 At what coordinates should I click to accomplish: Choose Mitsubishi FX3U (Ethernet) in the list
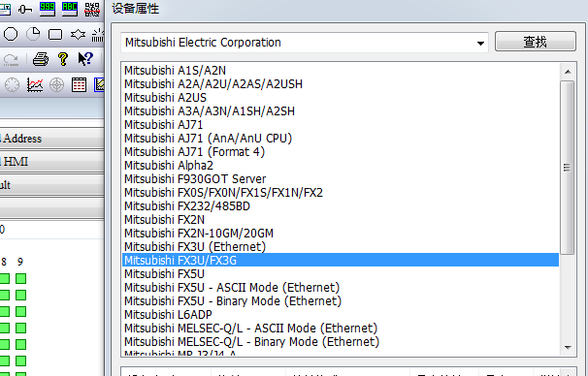point(195,247)
